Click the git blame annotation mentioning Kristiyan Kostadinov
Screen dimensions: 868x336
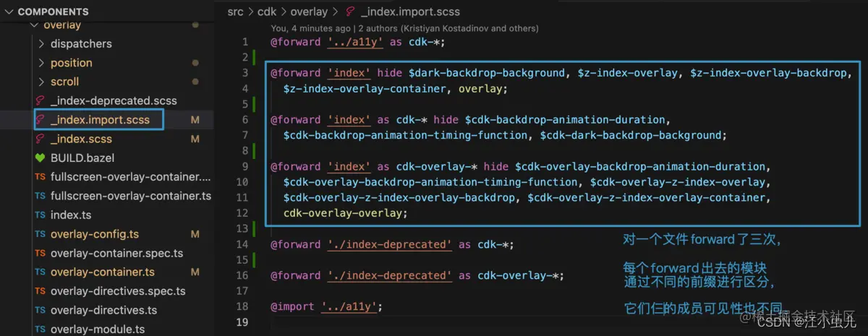pyautogui.click(x=404, y=28)
